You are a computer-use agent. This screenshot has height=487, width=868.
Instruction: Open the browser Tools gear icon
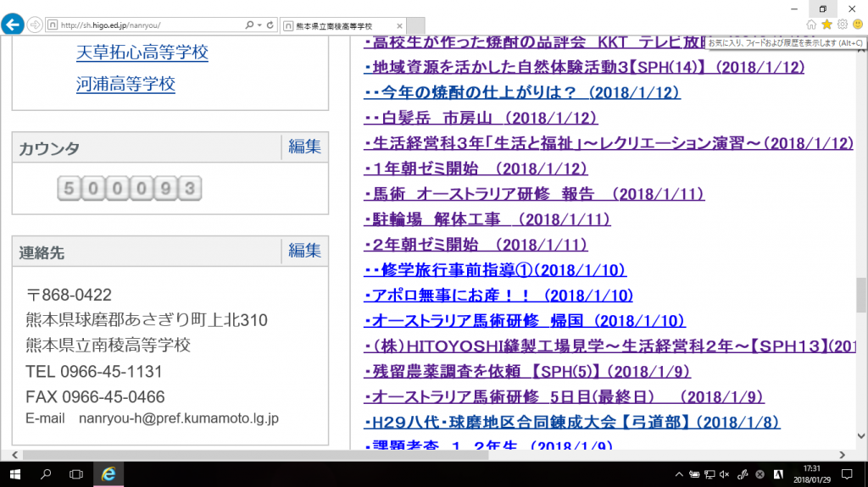tap(842, 25)
